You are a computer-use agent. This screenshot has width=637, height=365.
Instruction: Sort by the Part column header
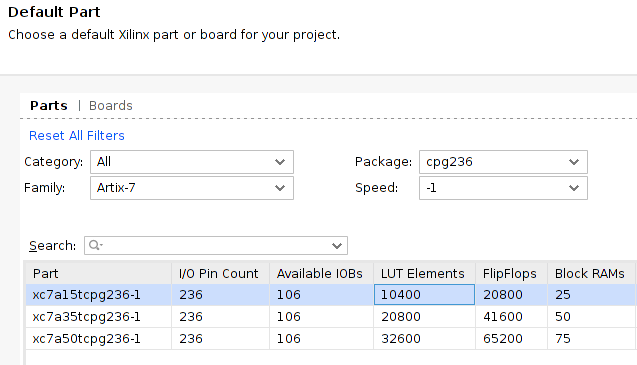(x=99, y=274)
